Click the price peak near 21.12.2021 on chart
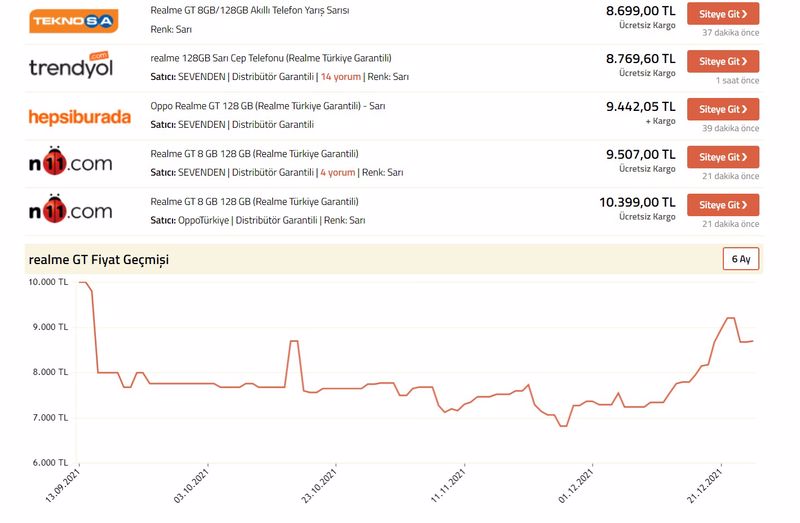800x523 pixels. pyautogui.click(x=730, y=318)
